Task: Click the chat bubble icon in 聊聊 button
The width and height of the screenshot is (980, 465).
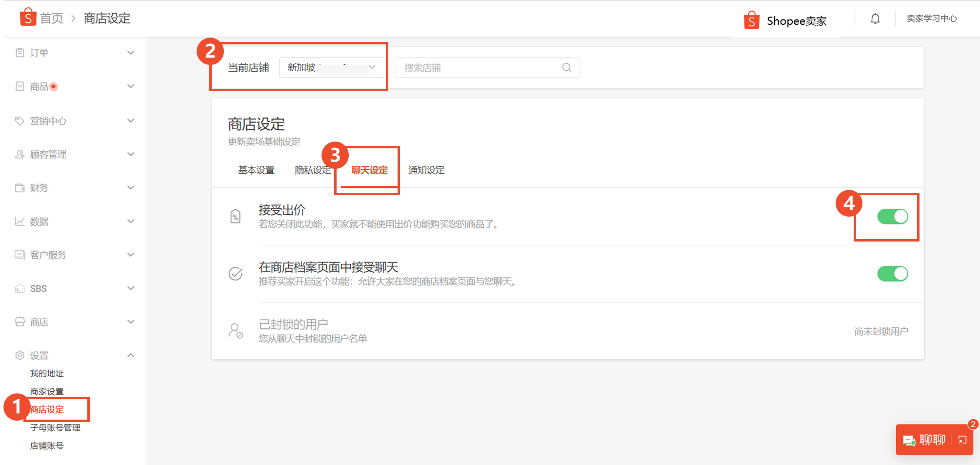Action: coord(909,441)
